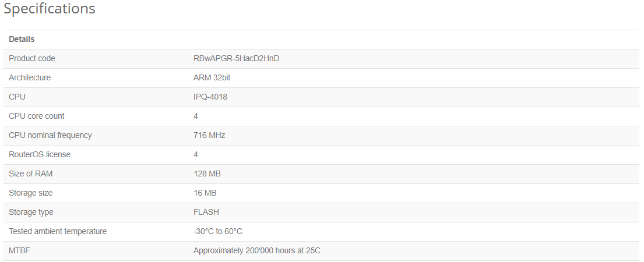Click the Tested ambient temperature label
Screen dimensions: 644x262
tap(58, 231)
